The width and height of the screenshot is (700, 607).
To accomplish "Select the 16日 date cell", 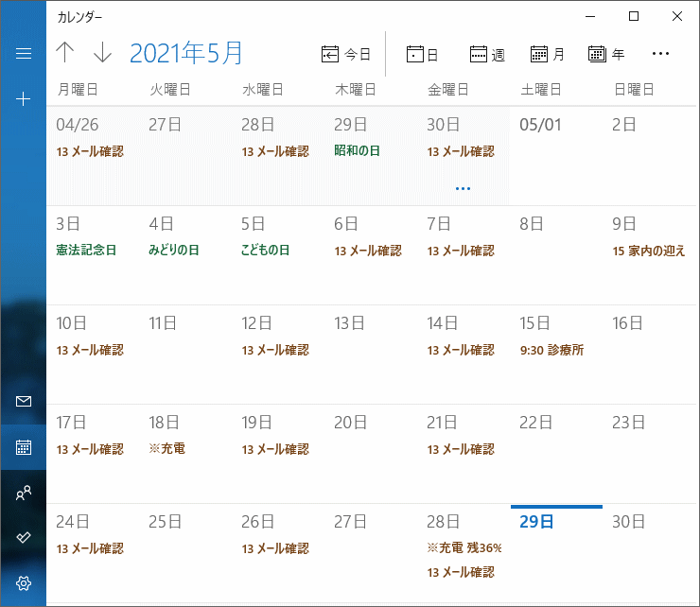I will click(649, 355).
